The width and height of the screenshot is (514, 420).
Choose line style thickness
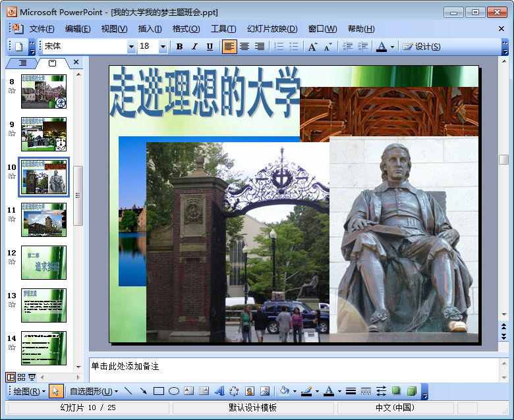351,391
